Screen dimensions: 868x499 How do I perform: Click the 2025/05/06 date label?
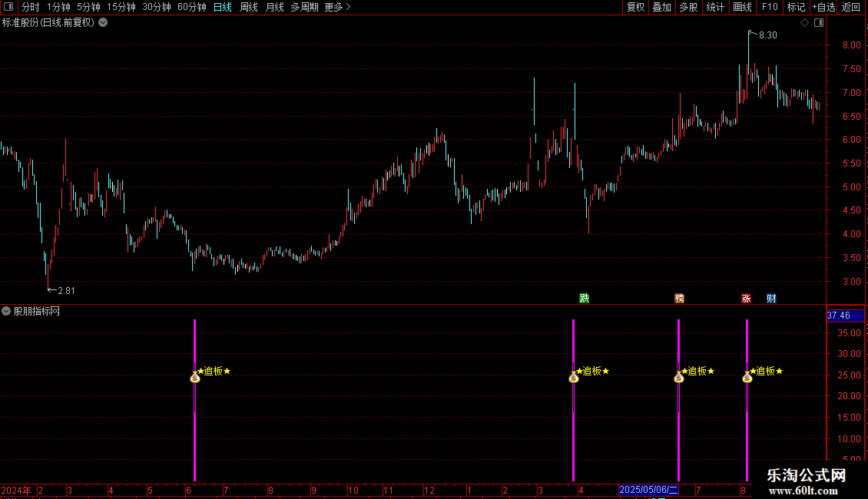(648, 490)
